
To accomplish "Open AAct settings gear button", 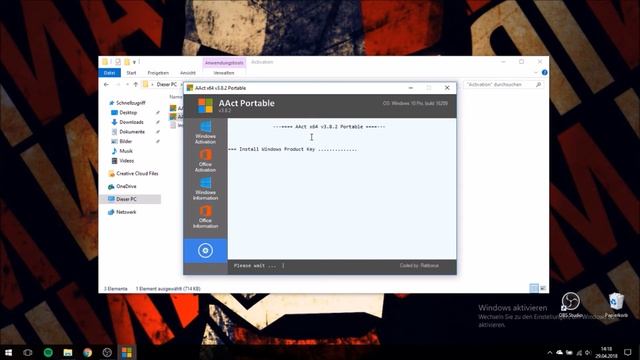I will pyautogui.click(x=205, y=250).
